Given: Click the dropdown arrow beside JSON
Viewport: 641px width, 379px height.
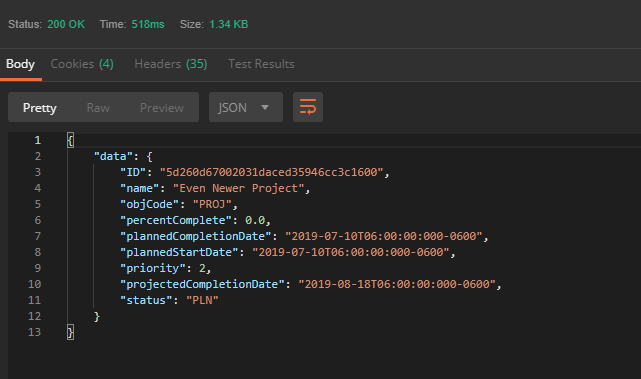Looking at the screenshot, I should [x=265, y=108].
